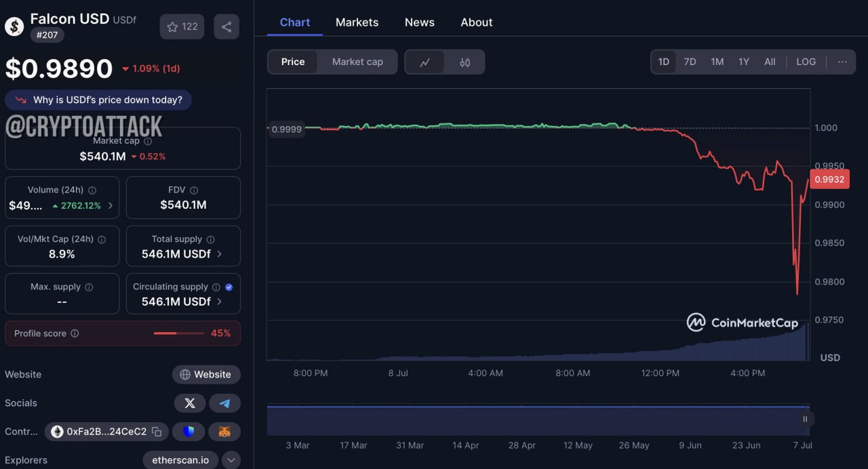The image size is (868, 469).
Task: Open the Website link button
Action: pyautogui.click(x=206, y=375)
